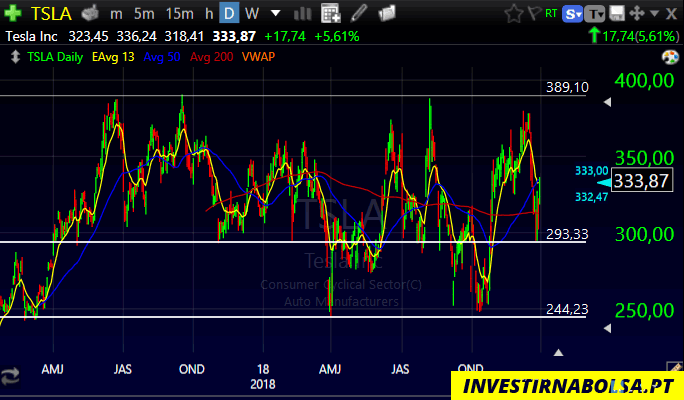
Task: Click the indicator pane up-down arrows
Action: click(15, 57)
